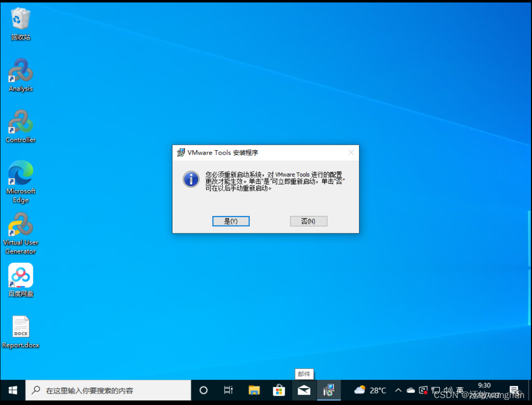Close the VMware Tools installer dialog

point(351,153)
